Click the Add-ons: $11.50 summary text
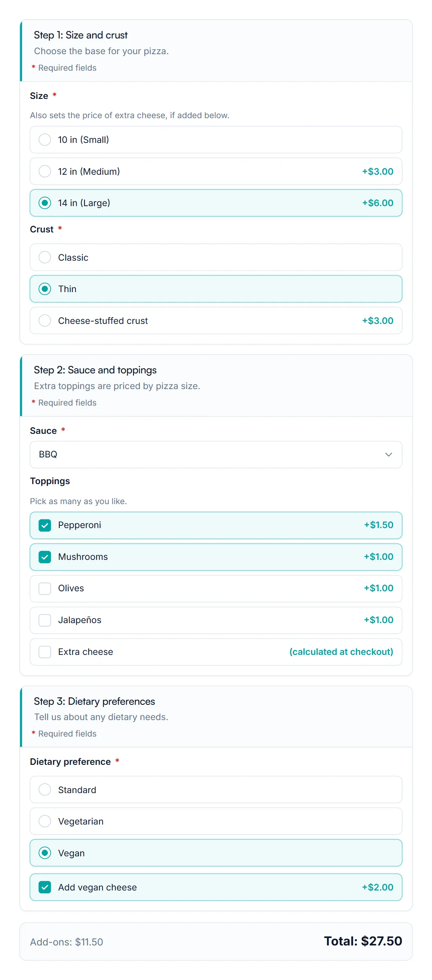The height and width of the screenshot is (980, 432). [x=66, y=942]
